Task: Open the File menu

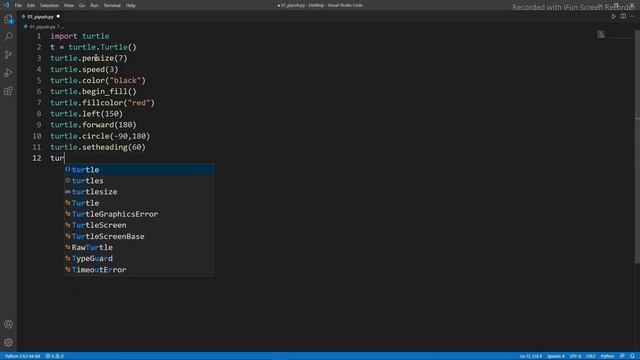Action: (x=18, y=5)
